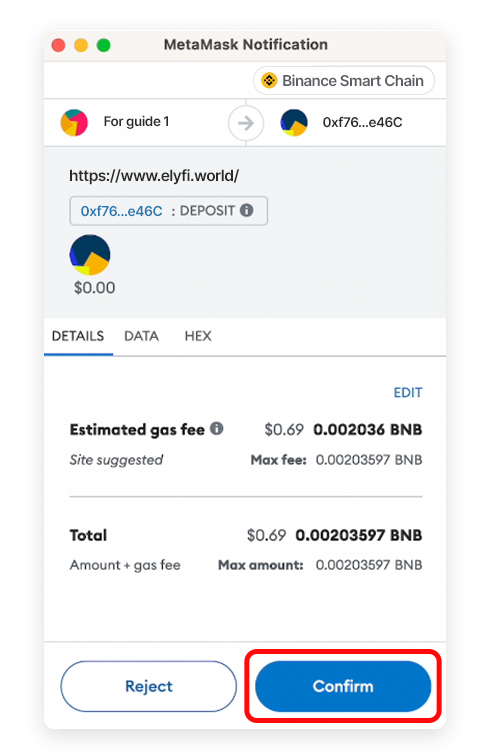Click the https://www.elyfi.world/ origin URL
This screenshot has width=489, height=756.
154,176
